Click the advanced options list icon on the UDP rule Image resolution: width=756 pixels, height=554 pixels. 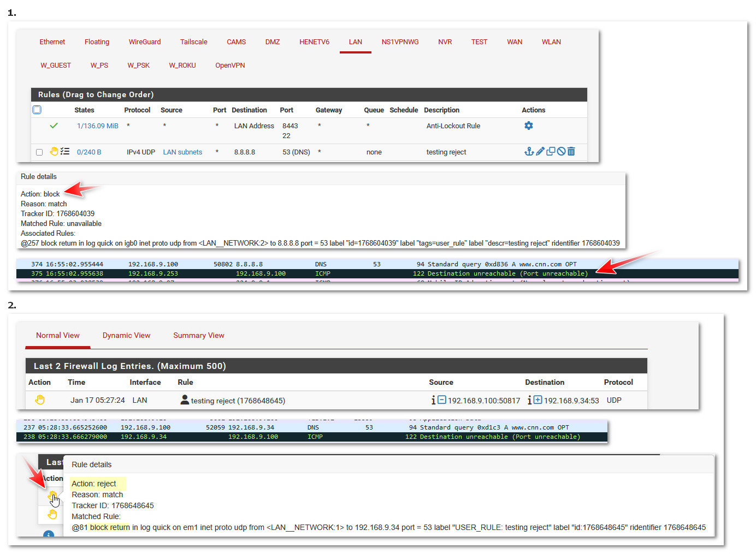65,152
